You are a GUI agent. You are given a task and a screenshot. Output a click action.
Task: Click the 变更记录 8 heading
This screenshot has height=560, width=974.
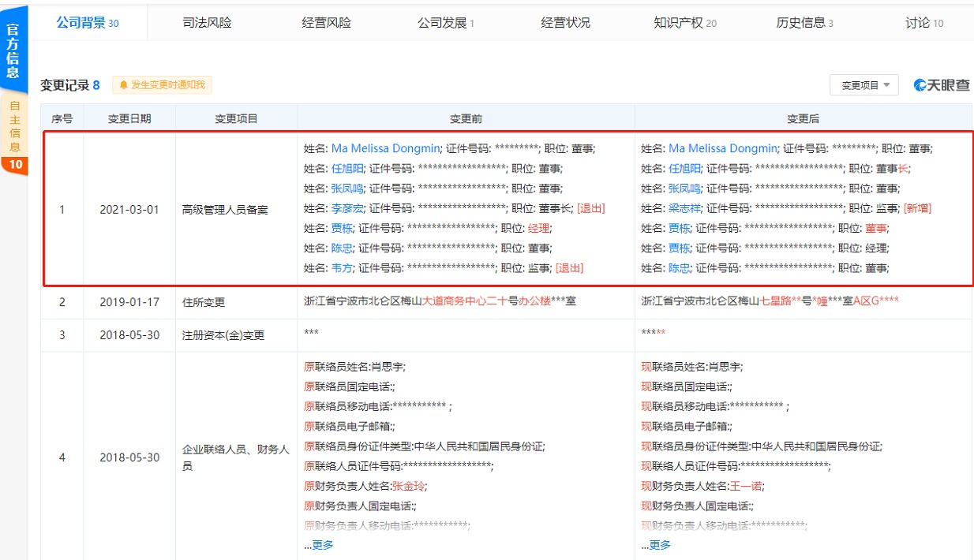pos(70,85)
